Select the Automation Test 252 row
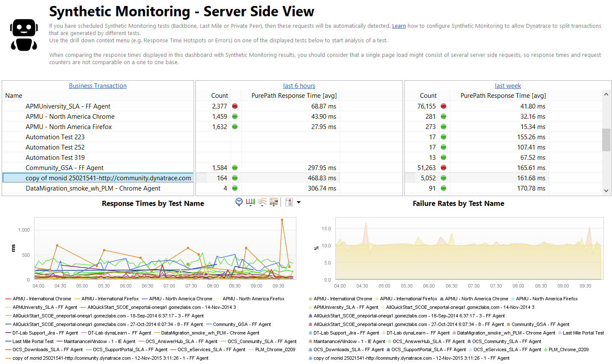The height and width of the screenshot is (364, 612). click(x=98, y=147)
